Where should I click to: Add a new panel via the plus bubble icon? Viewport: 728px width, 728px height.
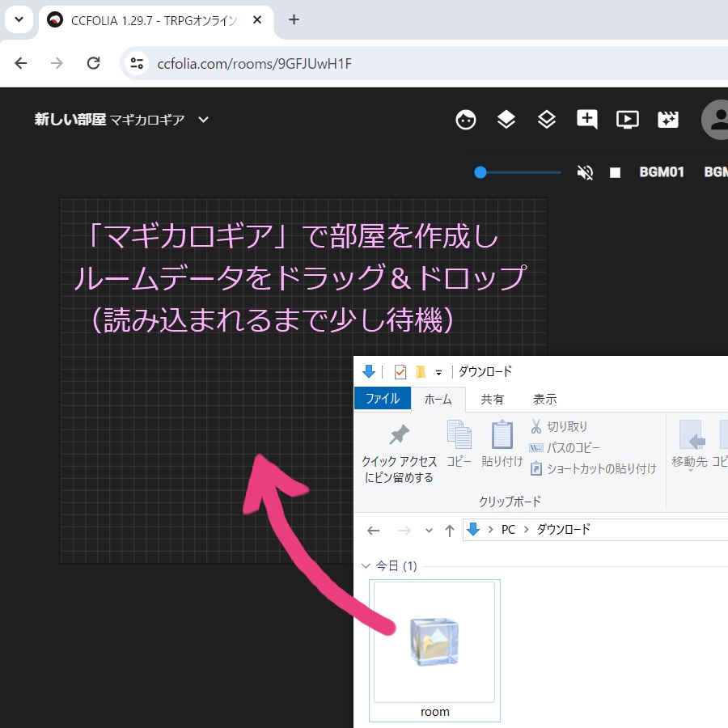tap(586, 119)
